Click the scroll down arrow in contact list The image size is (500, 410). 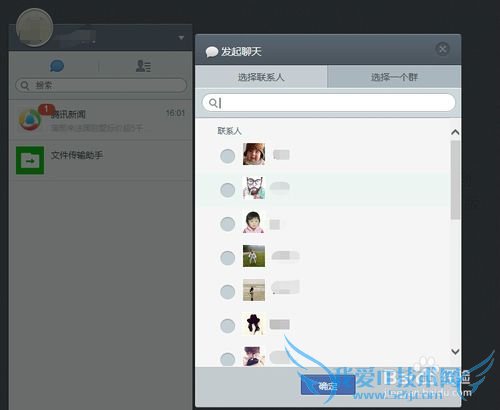coord(455,351)
